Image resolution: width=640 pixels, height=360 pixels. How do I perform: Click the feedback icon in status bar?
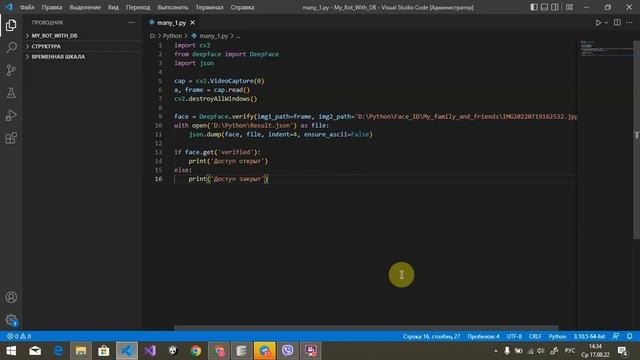tap(616, 336)
